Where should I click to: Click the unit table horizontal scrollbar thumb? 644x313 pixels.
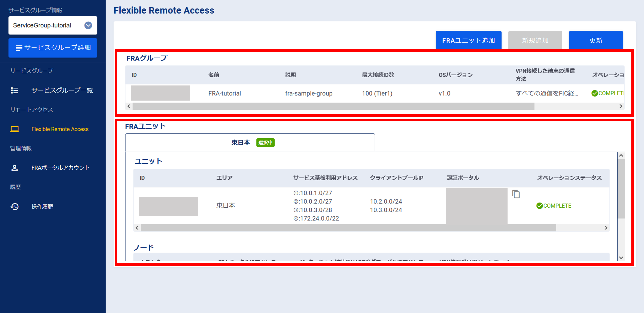[348, 228]
